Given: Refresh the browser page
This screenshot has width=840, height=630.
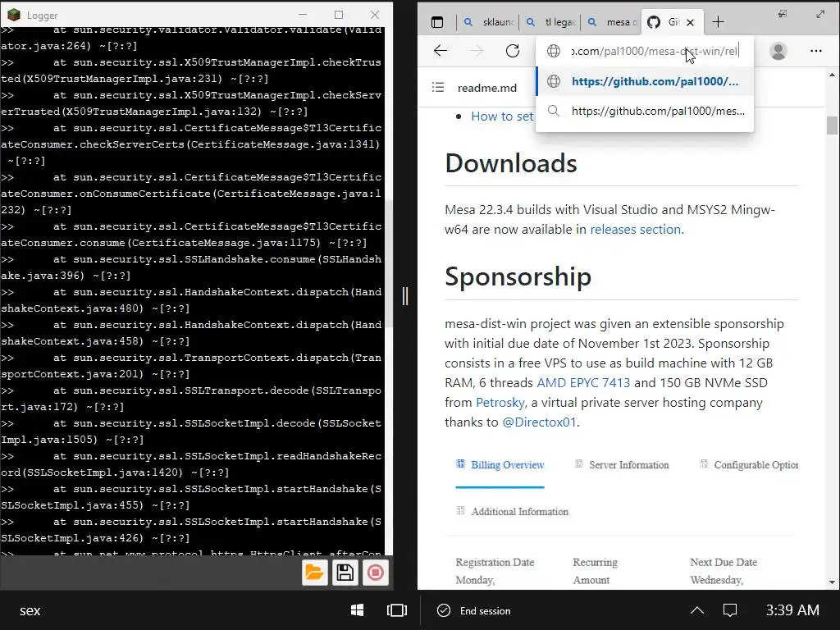Looking at the screenshot, I should 513,51.
